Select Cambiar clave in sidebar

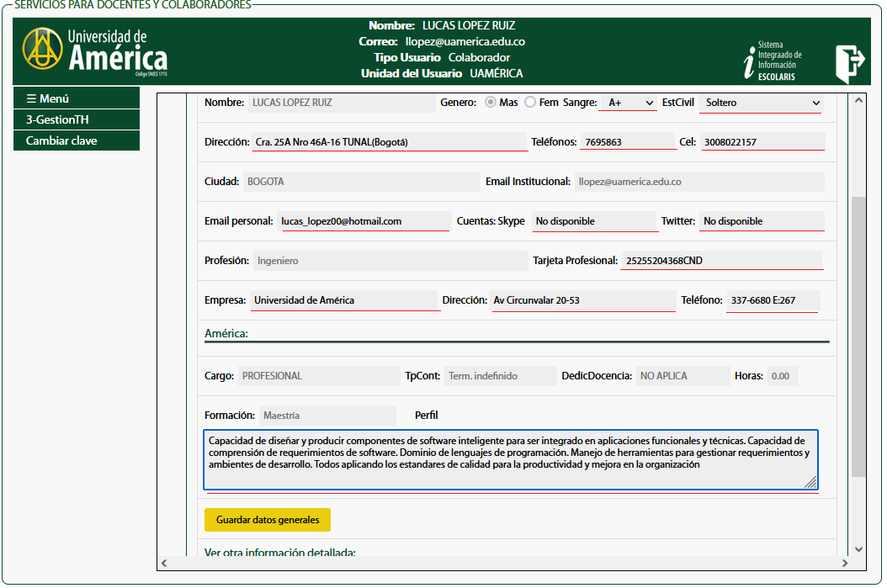click(x=77, y=140)
